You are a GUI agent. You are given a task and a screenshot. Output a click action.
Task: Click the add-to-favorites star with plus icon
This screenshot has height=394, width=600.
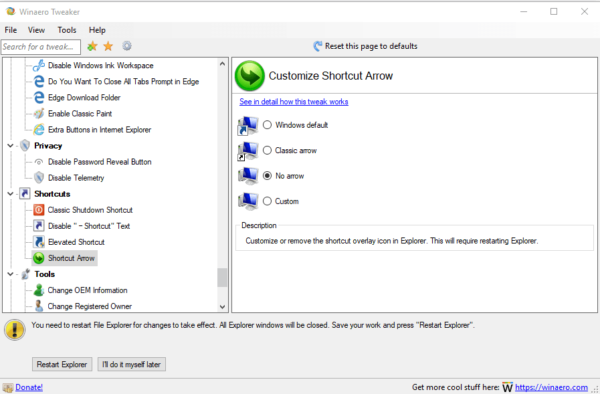tap(92, 46)
